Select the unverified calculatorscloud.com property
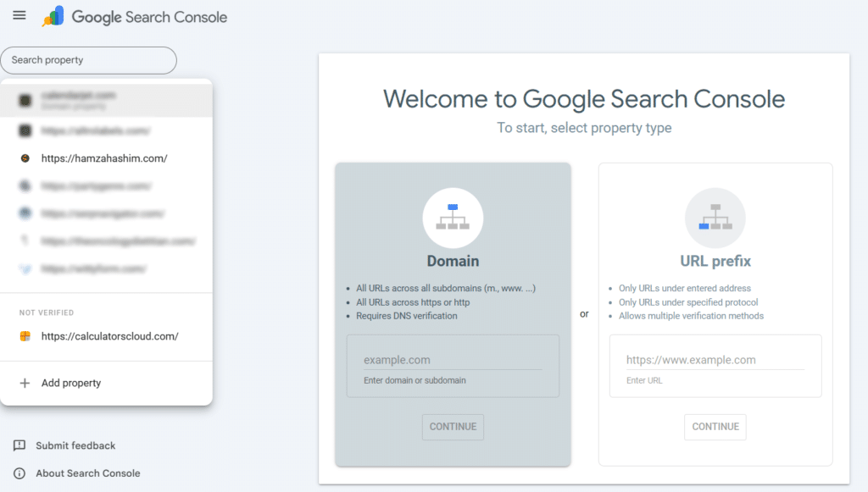The image size is (868, 492). (x=106, y=336)
